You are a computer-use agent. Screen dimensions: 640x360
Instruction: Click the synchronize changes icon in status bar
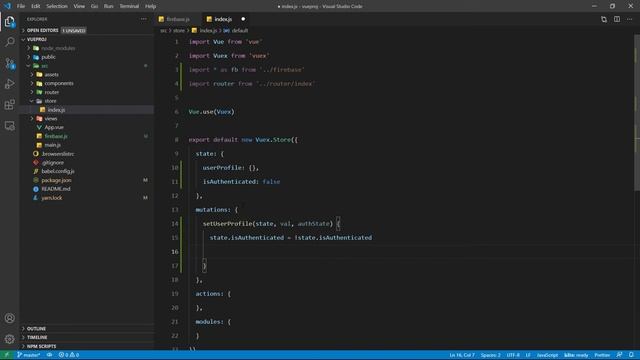49,355
